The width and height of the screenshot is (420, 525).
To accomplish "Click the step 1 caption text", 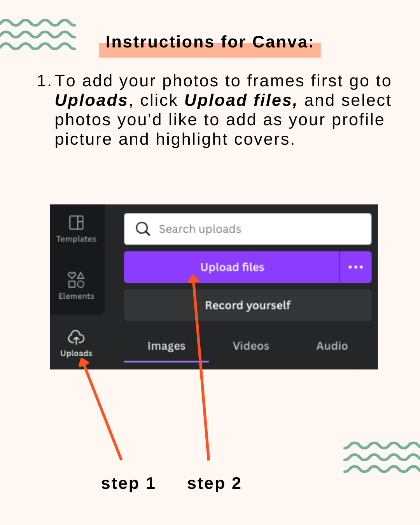I will tap(128, 483).
